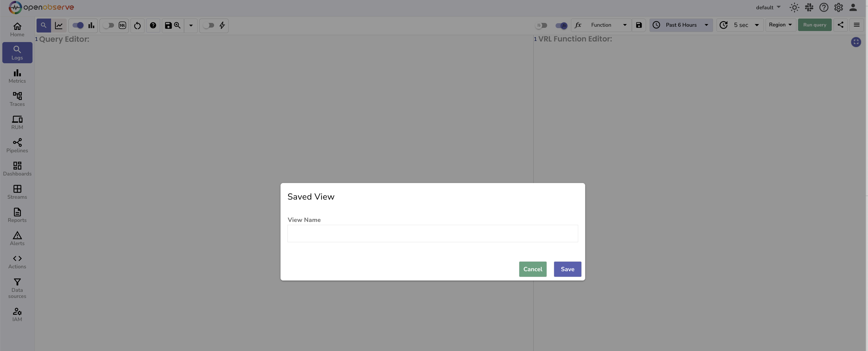
Task: Open the help question mark icon
Action: (824, 8)
